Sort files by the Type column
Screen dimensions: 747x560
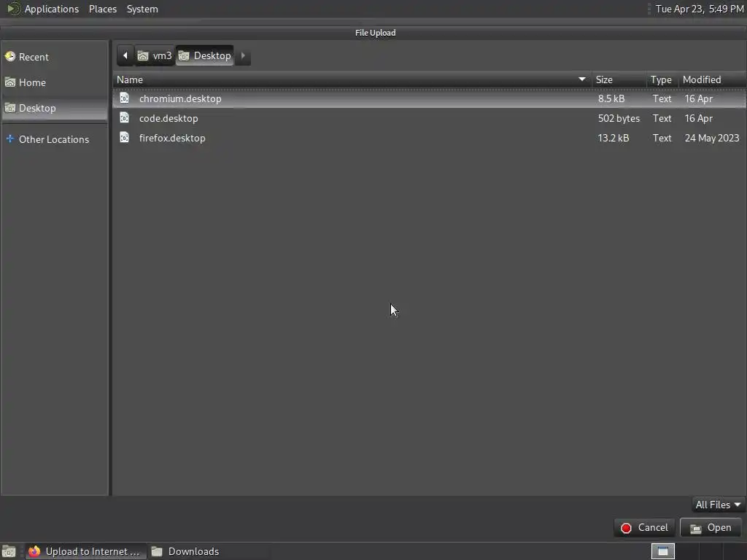662,79
